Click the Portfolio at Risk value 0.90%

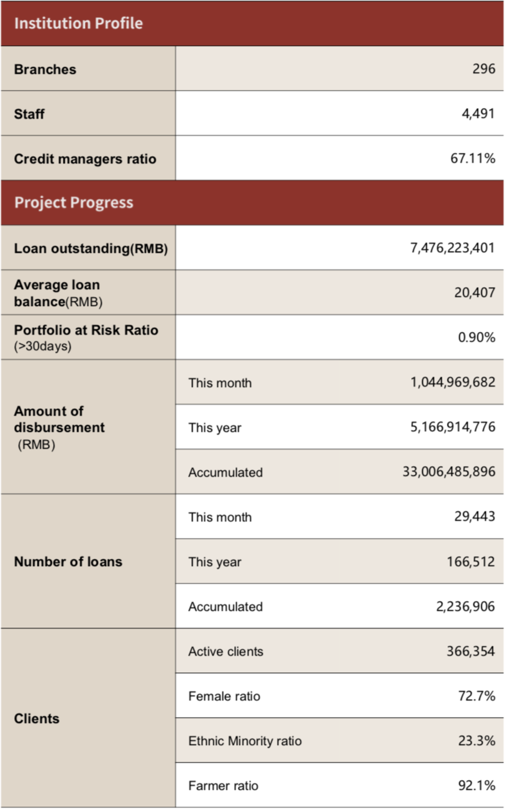click(x=476, y=337)
